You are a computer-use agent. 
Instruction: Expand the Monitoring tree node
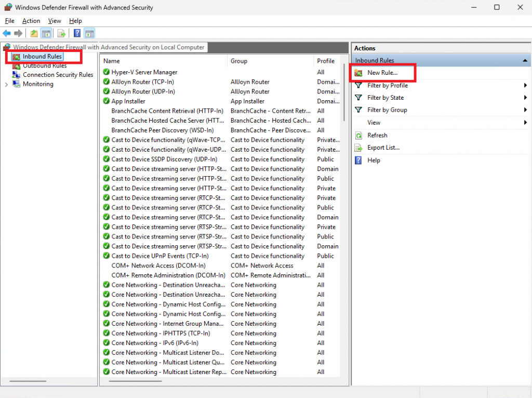(6, 84)
